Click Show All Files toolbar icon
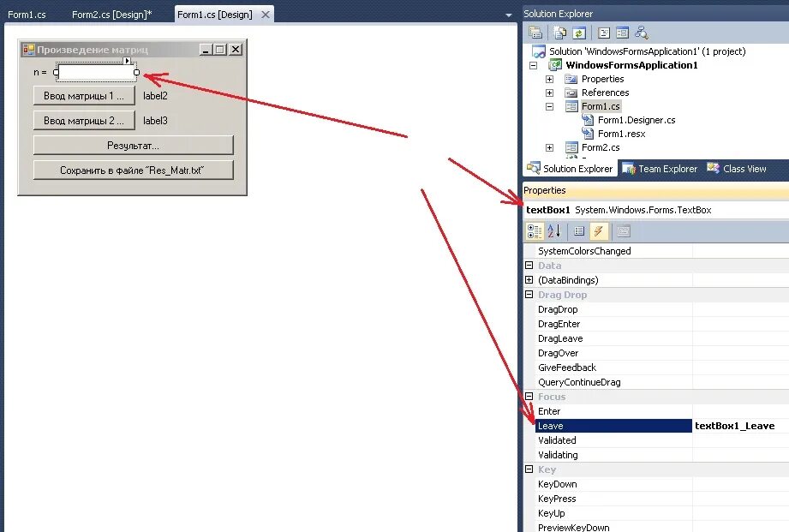 (559, 33)
